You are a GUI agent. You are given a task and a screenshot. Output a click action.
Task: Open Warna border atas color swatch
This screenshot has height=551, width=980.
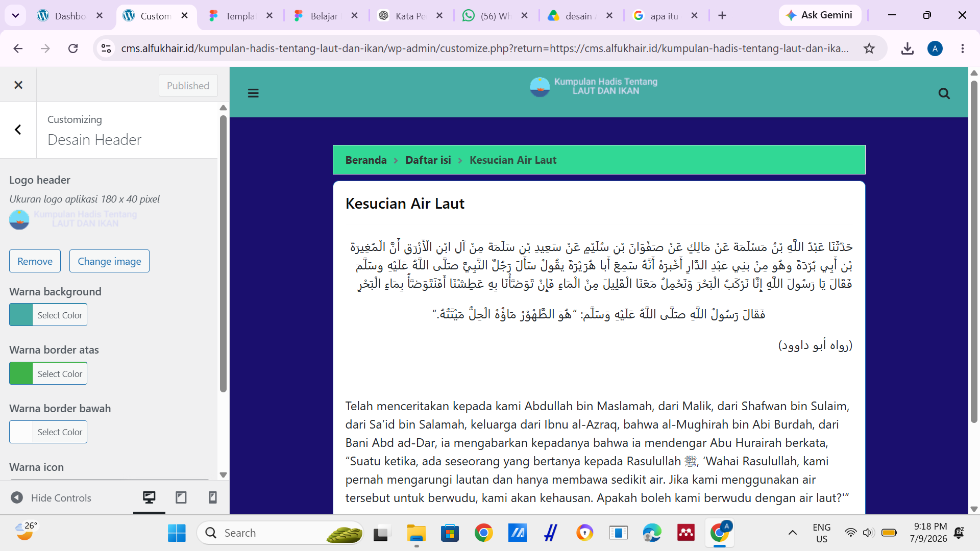[21, 373]
